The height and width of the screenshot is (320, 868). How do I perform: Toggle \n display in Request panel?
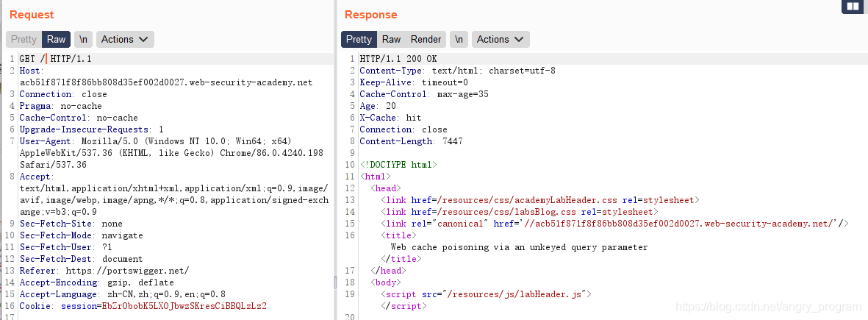coord(84,39)
